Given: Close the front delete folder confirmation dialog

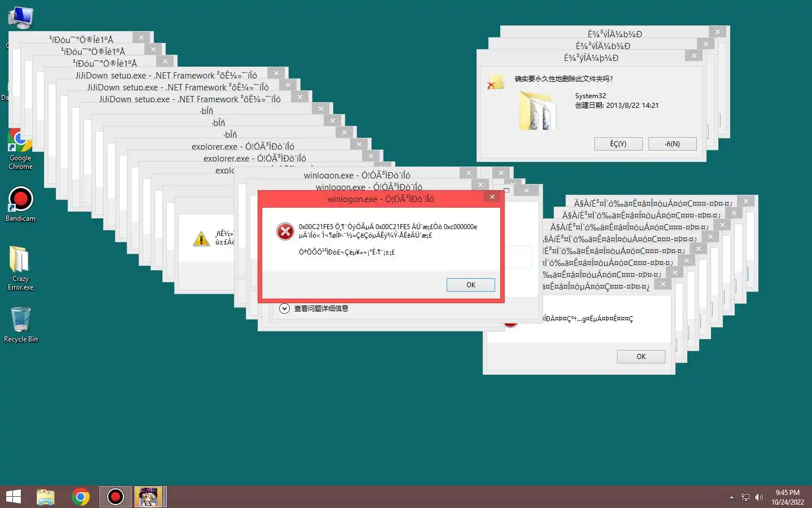Looking at the screenshot, I should 694,55.
